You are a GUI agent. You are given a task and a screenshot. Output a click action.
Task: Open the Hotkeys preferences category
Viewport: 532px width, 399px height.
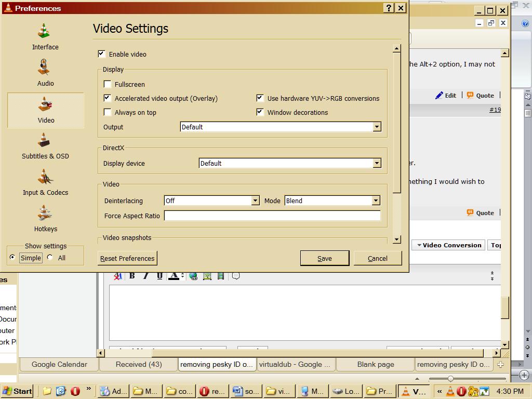[45, 219]
